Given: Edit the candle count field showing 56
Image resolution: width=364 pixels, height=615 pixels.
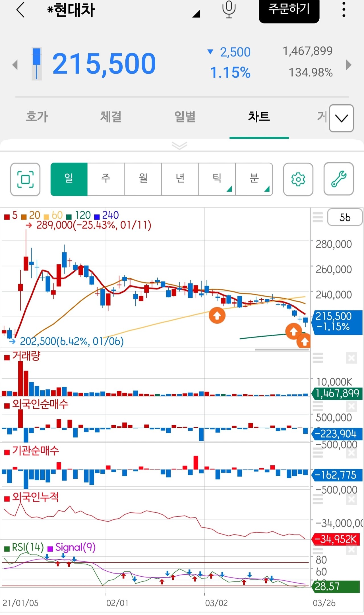Looking at the screenshot, I should (x=345, y=218).
